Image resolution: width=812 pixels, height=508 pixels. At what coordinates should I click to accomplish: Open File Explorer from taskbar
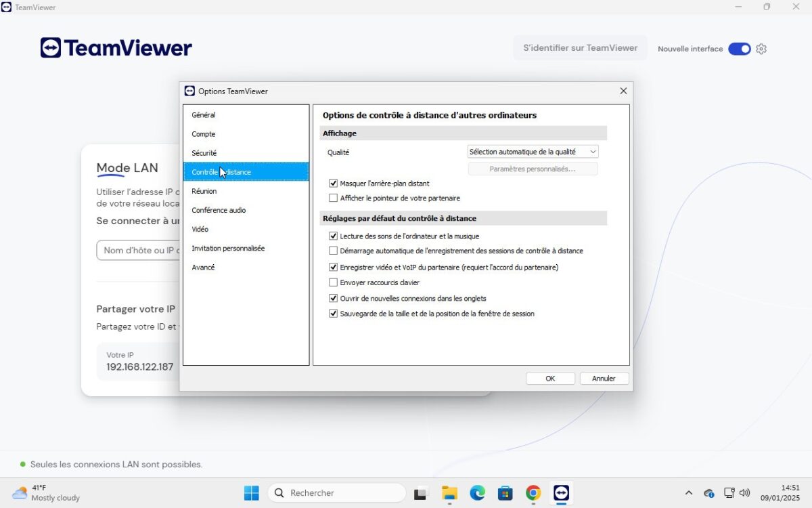click(x=449, y=493)
